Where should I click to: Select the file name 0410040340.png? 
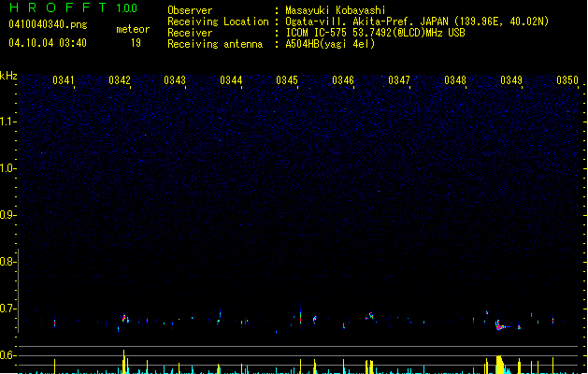pyautogui.click(x=48, y=24)
